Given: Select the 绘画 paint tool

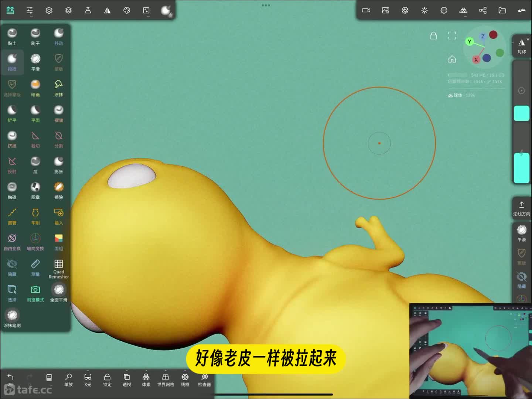Looking at the screenshot, I should coord(35,88).
